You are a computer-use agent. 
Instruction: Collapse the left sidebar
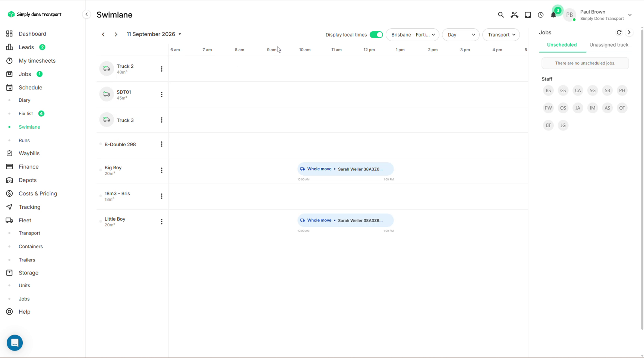click(86, 14)
